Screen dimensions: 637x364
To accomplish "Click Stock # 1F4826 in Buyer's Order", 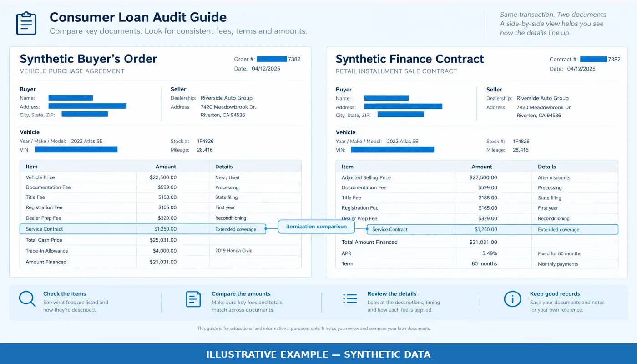I will [205, 141].
